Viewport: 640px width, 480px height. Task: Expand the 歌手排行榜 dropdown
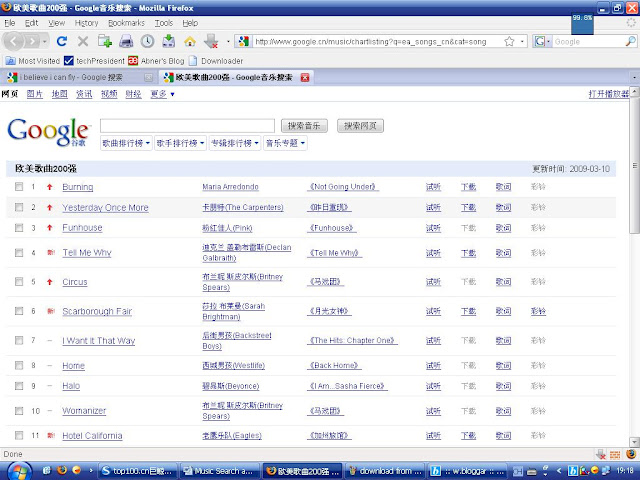coord(180,143)
